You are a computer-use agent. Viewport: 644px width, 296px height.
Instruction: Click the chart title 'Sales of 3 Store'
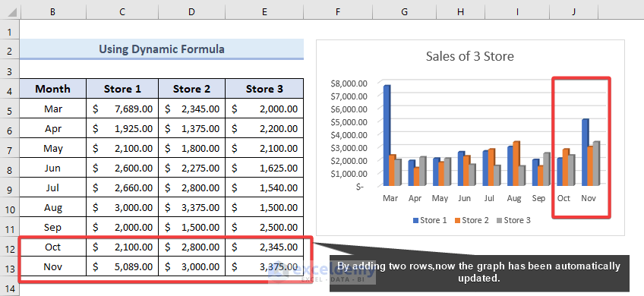pos(470,56)
